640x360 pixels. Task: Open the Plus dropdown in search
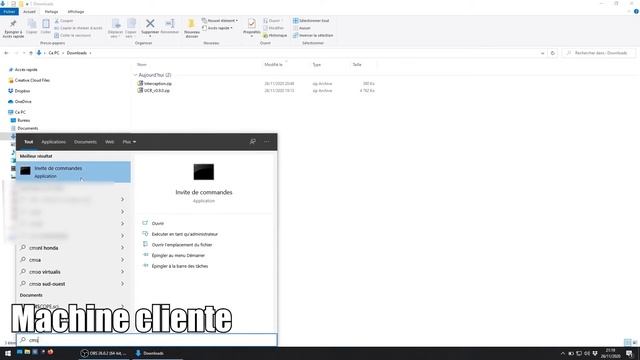(129, 142)
